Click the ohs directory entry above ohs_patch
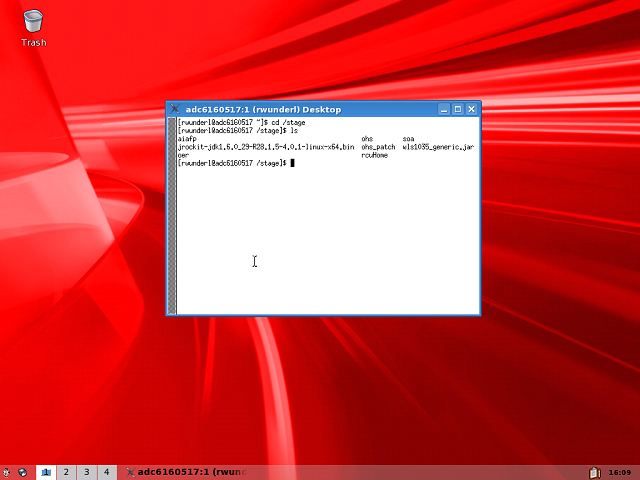This screenshot has width=640, height=480. 367,139
